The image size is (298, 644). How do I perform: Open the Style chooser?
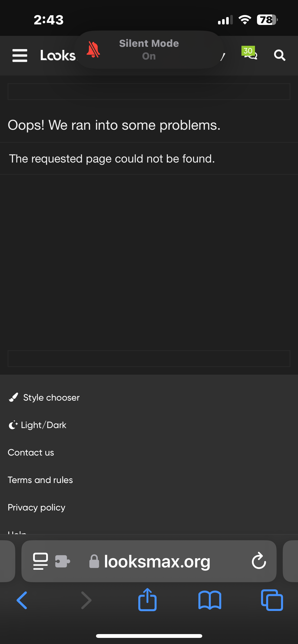pos(44,398)
